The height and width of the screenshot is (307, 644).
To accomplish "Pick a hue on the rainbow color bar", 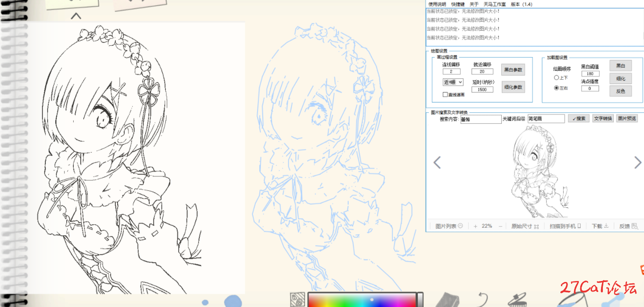I will (361, 300).
